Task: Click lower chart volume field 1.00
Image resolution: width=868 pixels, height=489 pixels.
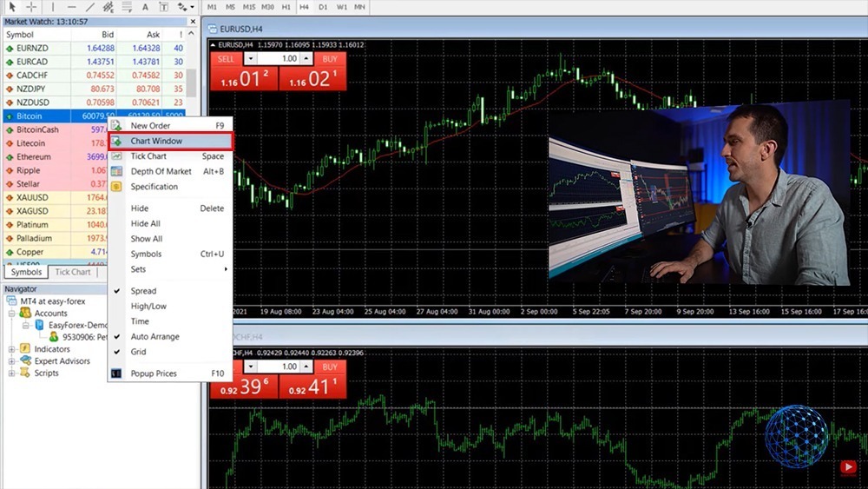Action: tap(279, 367)
